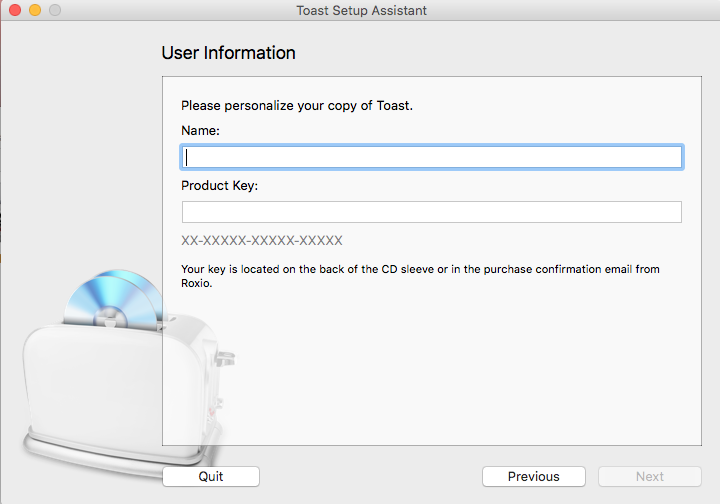Viewport: 720px width, 504px height.
Task: Click into the Product Key field
Action: coord(431,212)
